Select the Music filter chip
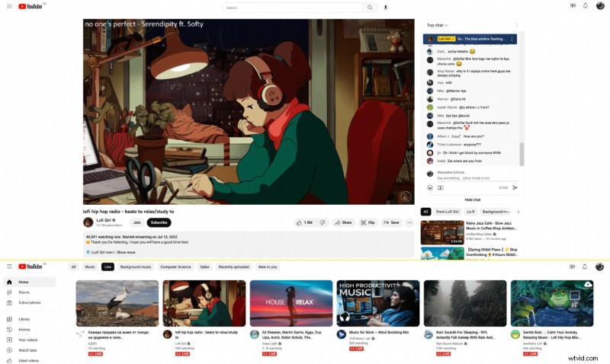 pyautogui.click(x=90, y=267)
